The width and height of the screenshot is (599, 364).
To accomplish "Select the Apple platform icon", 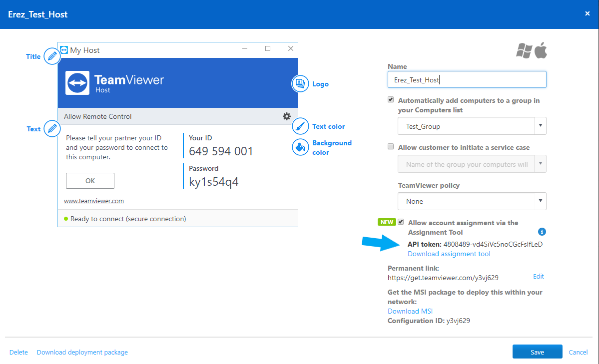I will (542, 50).
